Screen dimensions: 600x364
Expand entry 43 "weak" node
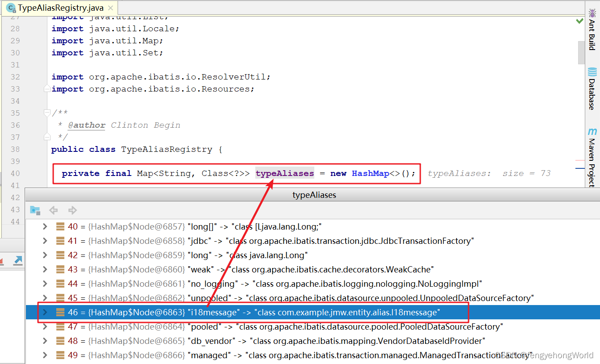click(44, 269)
